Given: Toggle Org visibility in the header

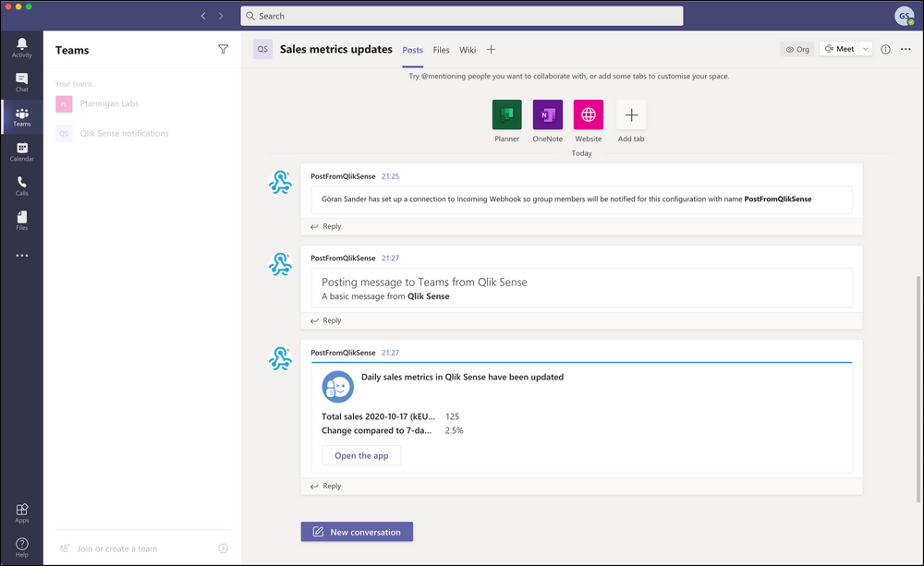Looking at the screenshot, I should click(796, 49).
